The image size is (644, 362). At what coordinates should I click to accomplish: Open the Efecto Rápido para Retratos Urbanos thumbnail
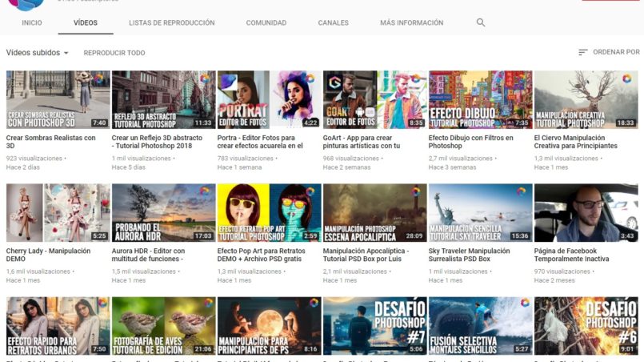point(58,326)
